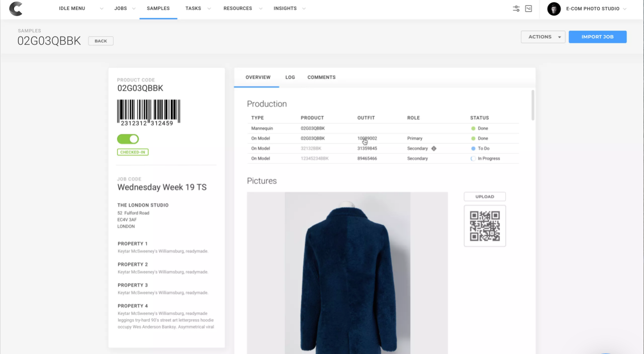Screen dimensions: 644x354
Task: Open the Actions dropdown button
Action: 543,37
